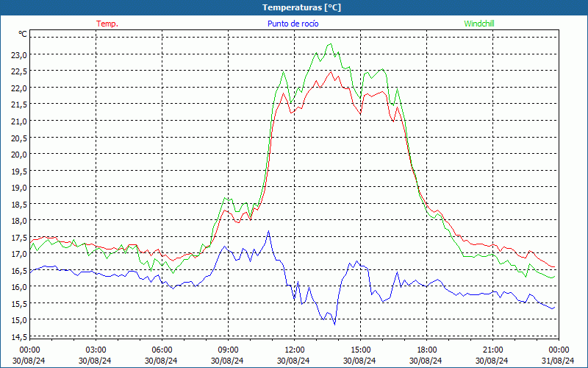Click the 09:00 time axis label
This screenshot has height=368, width=588.
pyautogui.click(x=228, y=350)
